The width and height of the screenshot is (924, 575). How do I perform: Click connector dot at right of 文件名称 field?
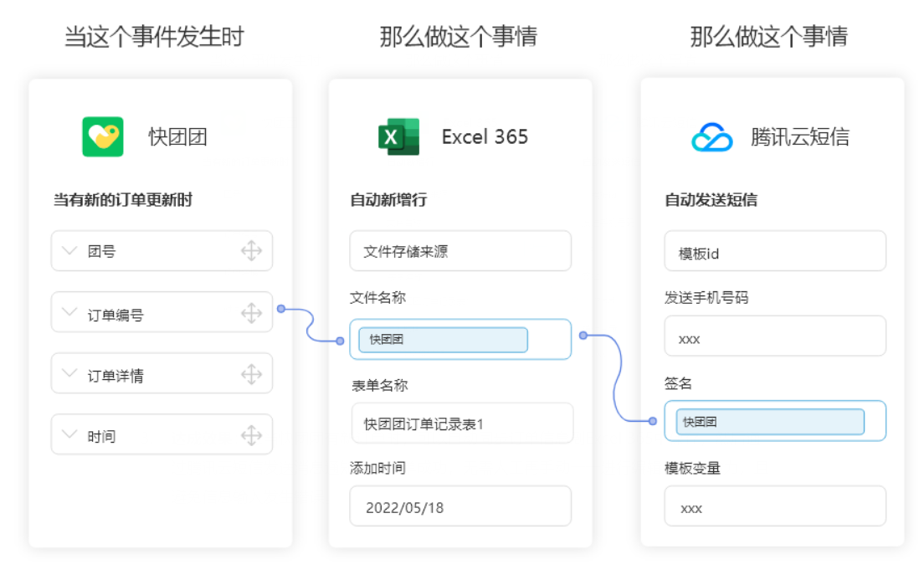(x=583, y=336)
